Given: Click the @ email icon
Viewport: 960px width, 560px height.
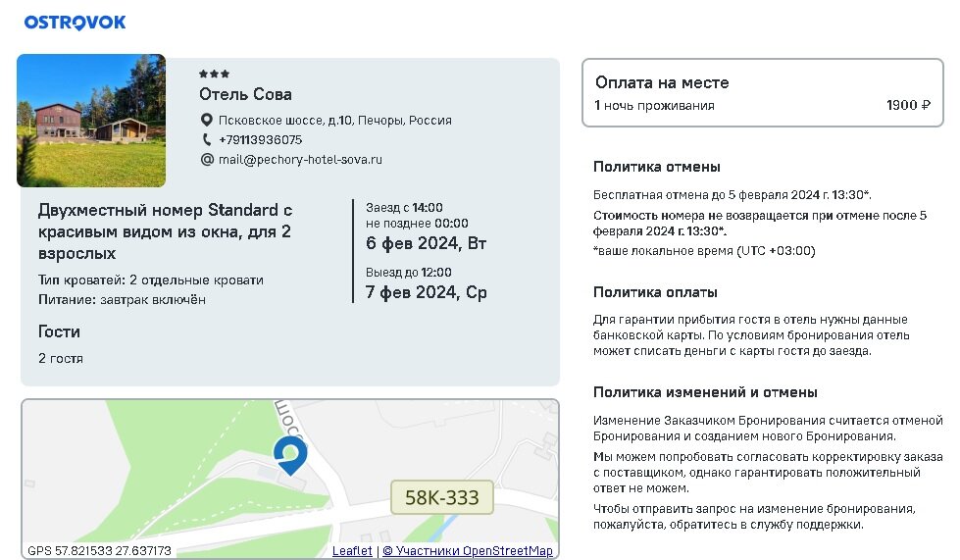Looking at the screenshot, I should (x=207, y=159).
